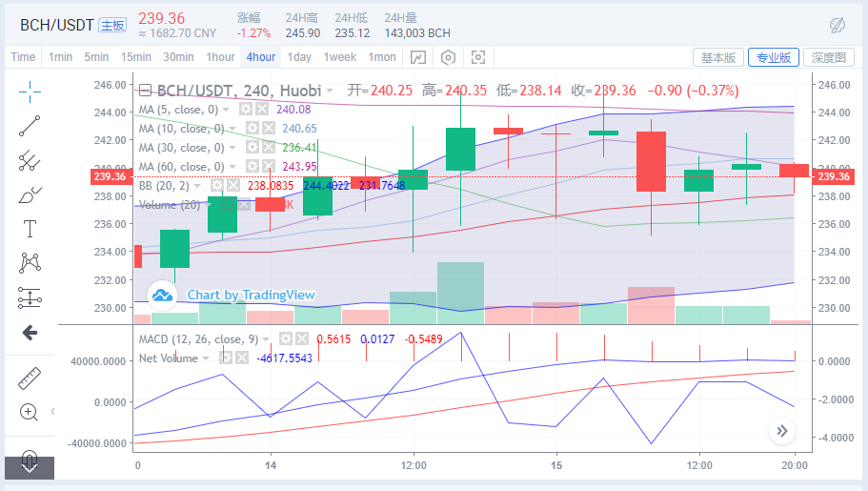Screen dimensions: 868x491
Task: Click the 主板 badge next to BCH/USDT
Action: (x=112, y=25)
